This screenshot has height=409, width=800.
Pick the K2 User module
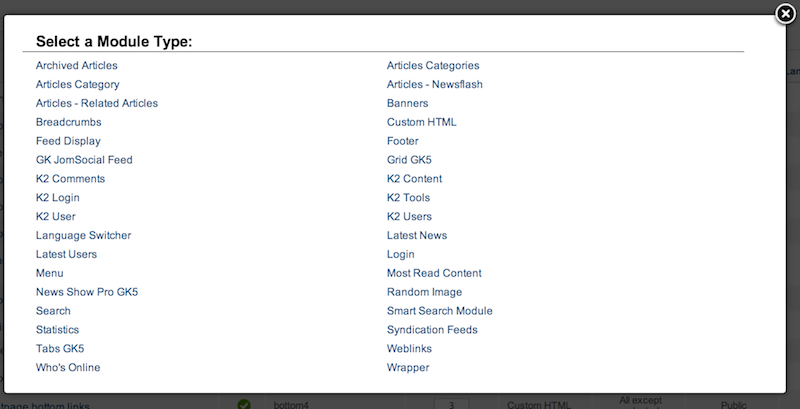(56, 216)
